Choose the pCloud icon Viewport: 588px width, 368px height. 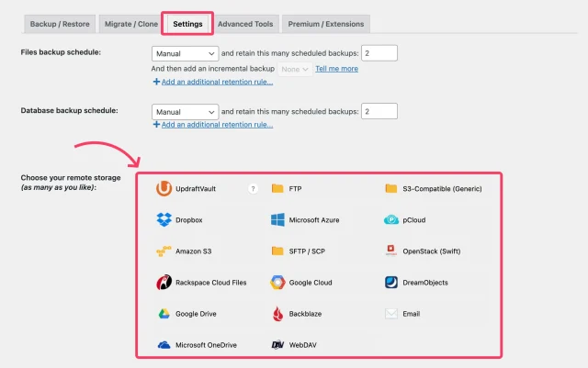pos(391,220)
